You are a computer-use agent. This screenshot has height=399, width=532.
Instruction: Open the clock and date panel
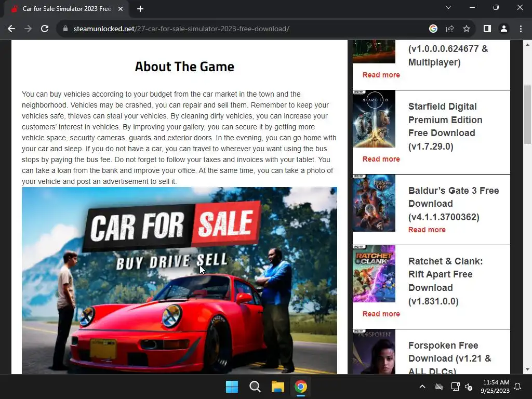point(495,387)
